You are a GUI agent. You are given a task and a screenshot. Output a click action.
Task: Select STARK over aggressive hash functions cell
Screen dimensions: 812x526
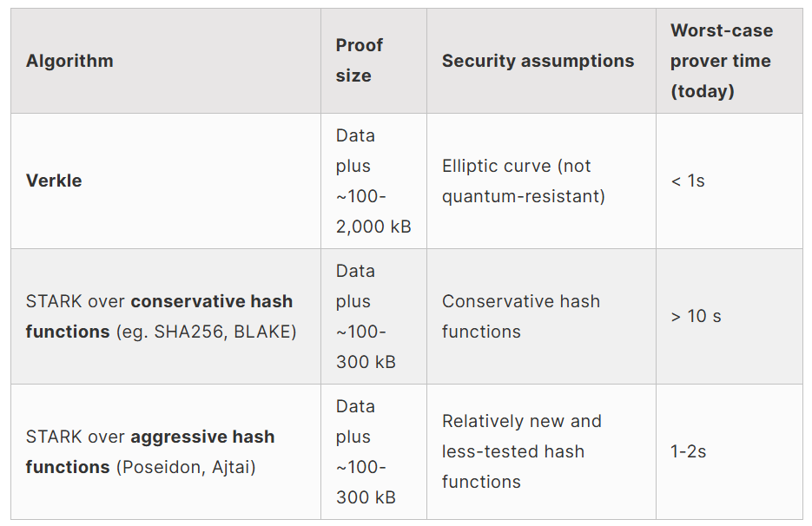[x=150, y=451]
